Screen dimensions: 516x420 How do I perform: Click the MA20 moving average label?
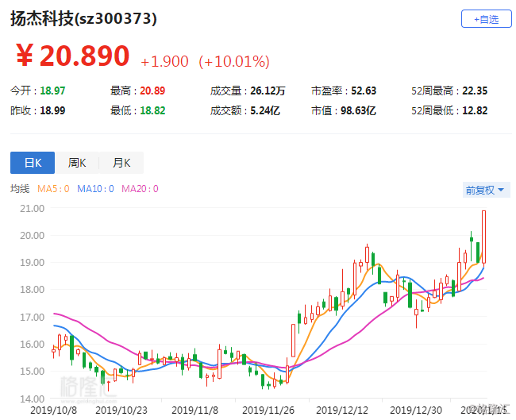(140, 189)
